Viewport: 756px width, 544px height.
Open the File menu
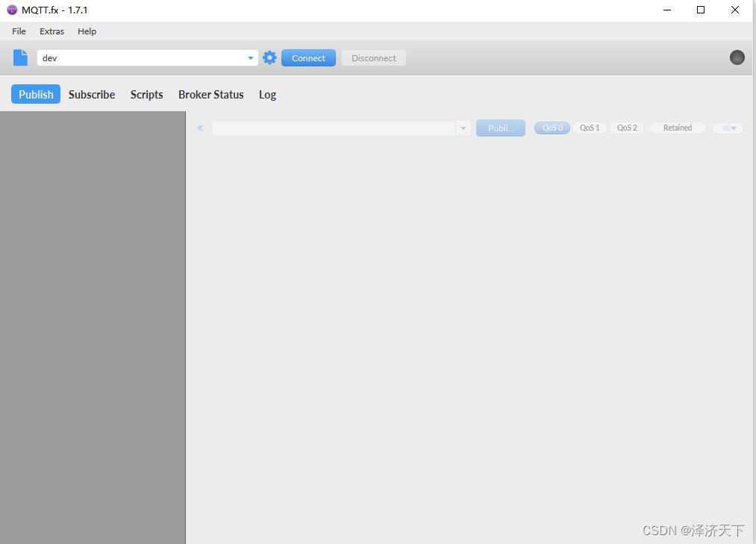[x=19, y=31]
